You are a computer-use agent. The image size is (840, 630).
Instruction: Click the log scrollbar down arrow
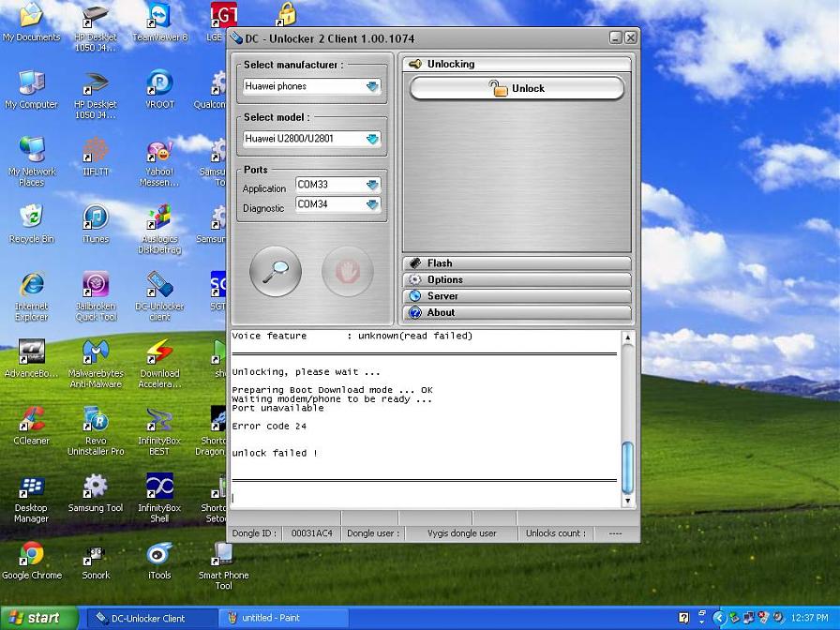(x=628, y=502)
